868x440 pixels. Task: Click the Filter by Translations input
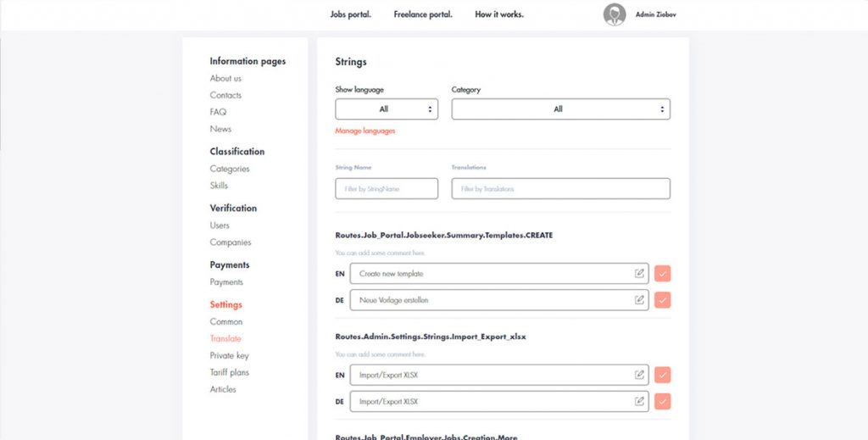560,189
